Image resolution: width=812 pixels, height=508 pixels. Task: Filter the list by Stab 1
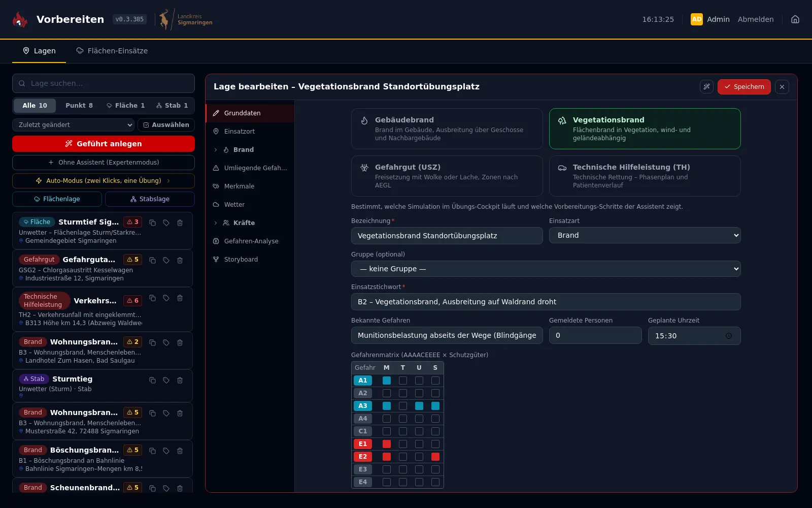[172, 106]
